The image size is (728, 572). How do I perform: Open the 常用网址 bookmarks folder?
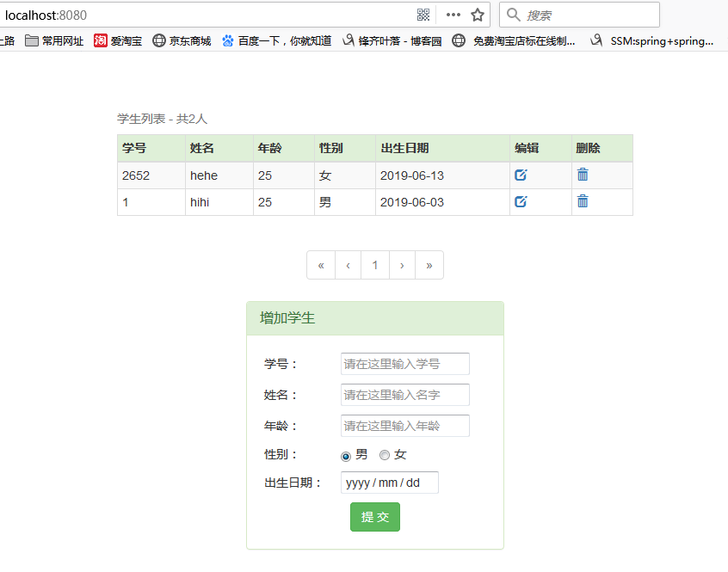(54, 40)
